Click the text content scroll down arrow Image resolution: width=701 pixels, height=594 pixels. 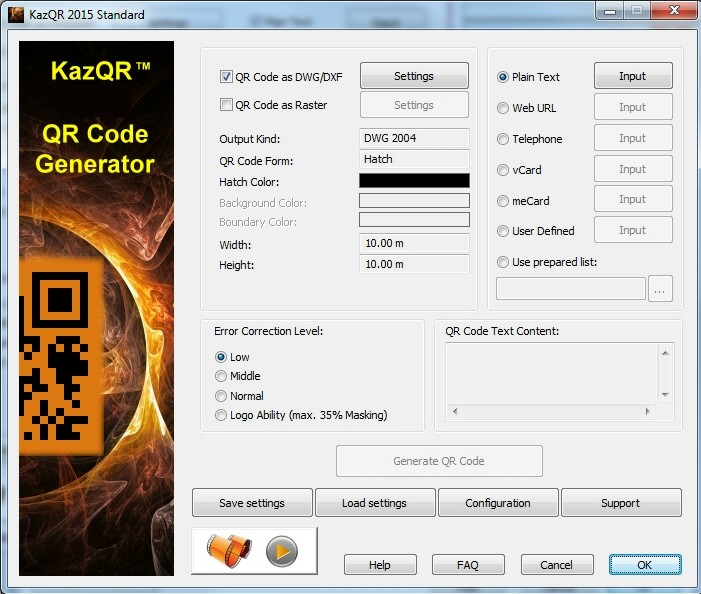click(x=665, y=395)
